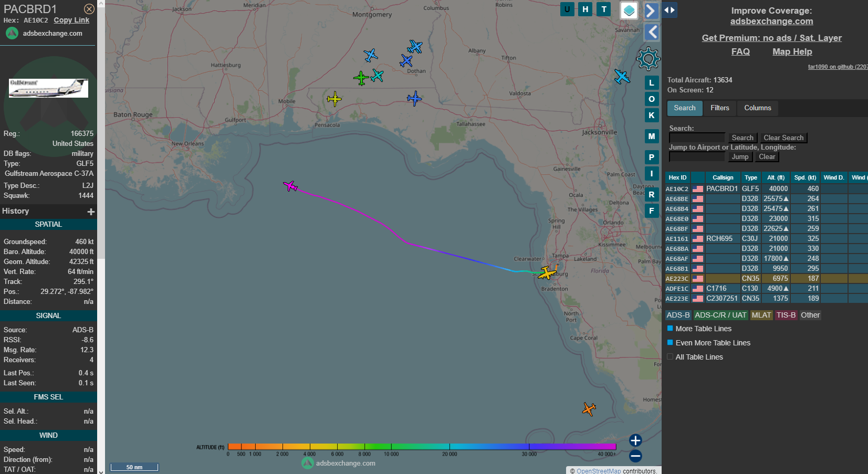This screenshot has width=868, height=474.
Task: Select the RCH695 row in aircraft table
Action: [766, 238]
